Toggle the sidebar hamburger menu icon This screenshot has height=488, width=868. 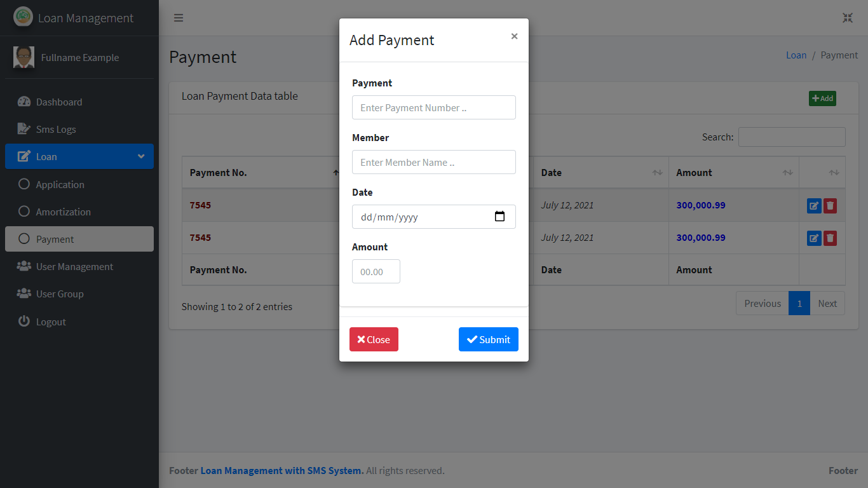tap(179, 18)
